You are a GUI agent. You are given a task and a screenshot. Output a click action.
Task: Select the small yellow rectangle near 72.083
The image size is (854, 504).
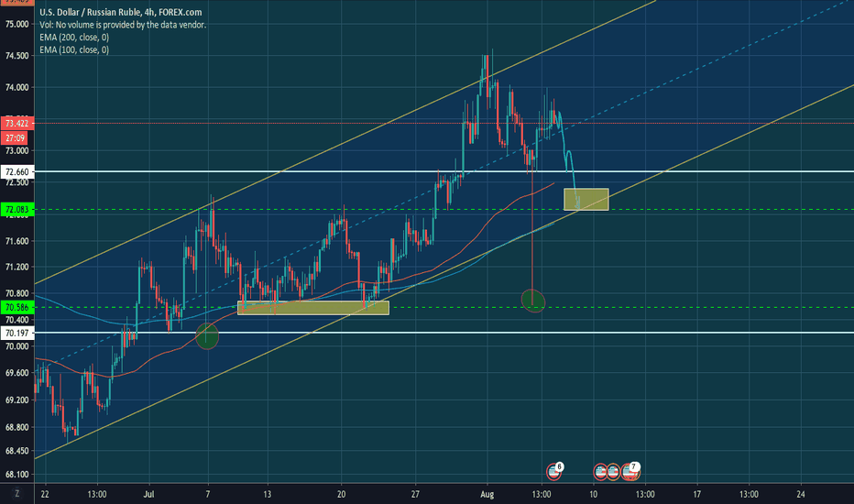point(586,200)
